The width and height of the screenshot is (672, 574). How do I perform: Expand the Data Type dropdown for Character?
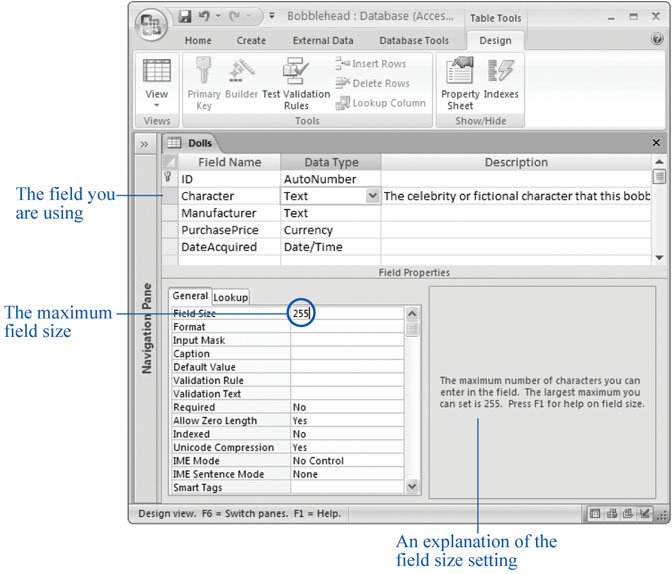tap(373, 196)
